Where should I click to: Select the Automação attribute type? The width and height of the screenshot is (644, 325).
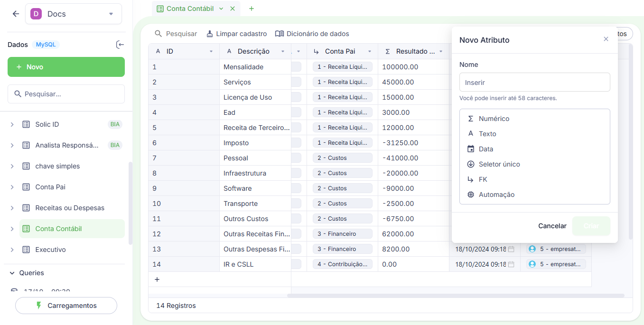[x=534, y=195]
